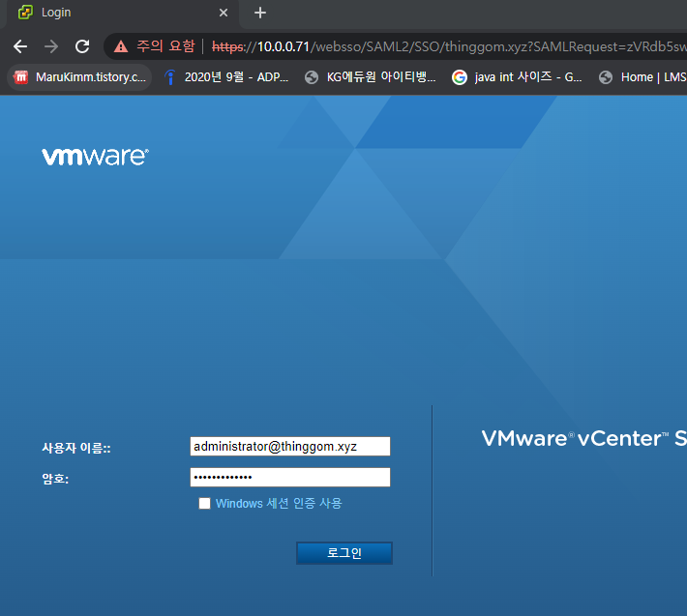Close the Login tab
687x616 pixels.
[x=224, y=13]
